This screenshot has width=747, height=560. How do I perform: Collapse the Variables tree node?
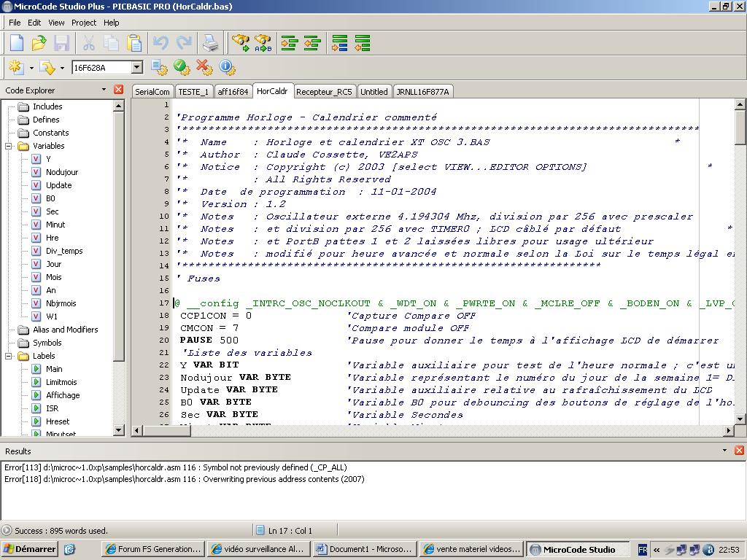[10, 146]
